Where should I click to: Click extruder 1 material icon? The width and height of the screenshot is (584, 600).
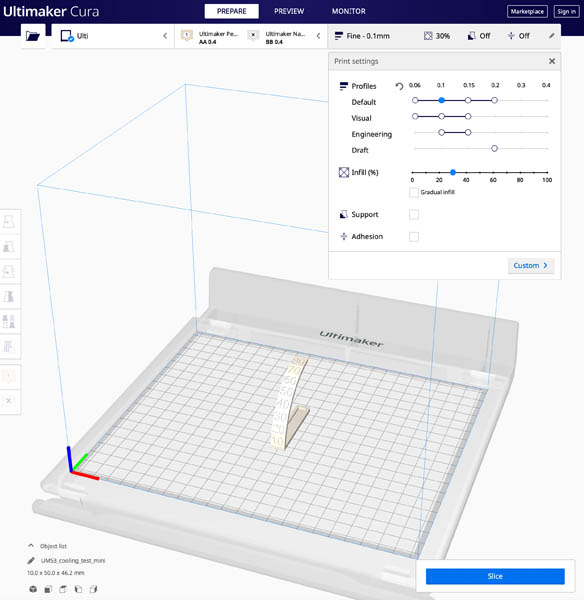[x=187, y=36]
